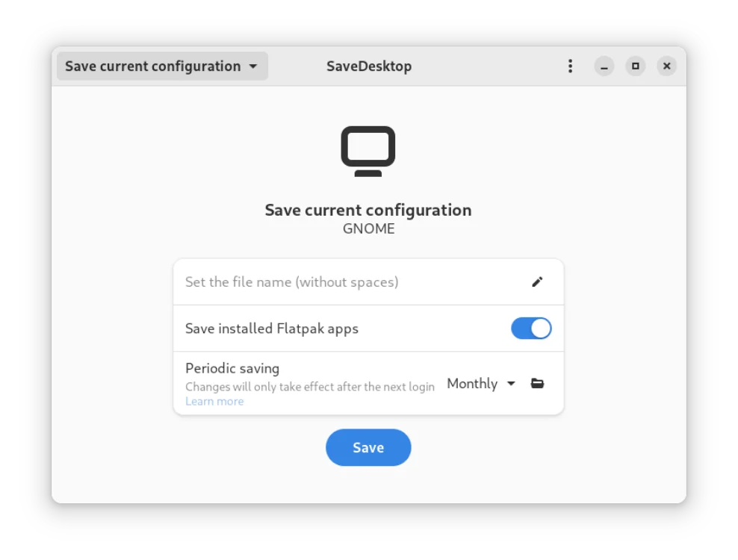The image size is (738, 560).
Task: Open the Learn more link
Action: [214, 402]
